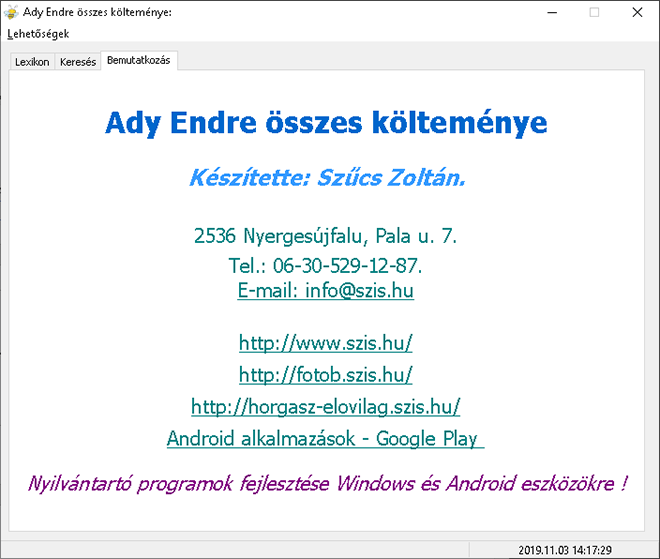Screen dimensions: 660x559
Task: Open Android alkalmazások - Google Play link
Action: pos(326,439)
